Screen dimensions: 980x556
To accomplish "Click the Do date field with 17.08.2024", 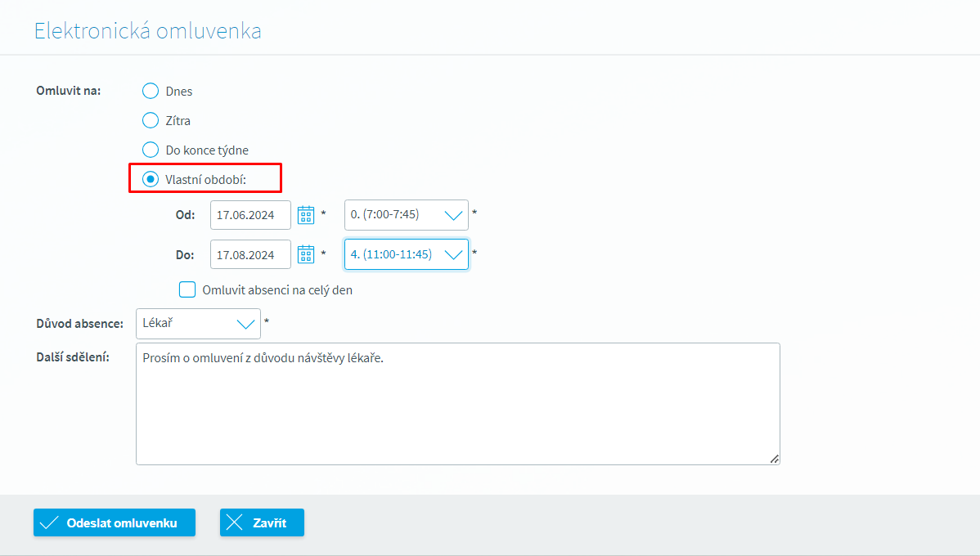I will click(250, 254).
